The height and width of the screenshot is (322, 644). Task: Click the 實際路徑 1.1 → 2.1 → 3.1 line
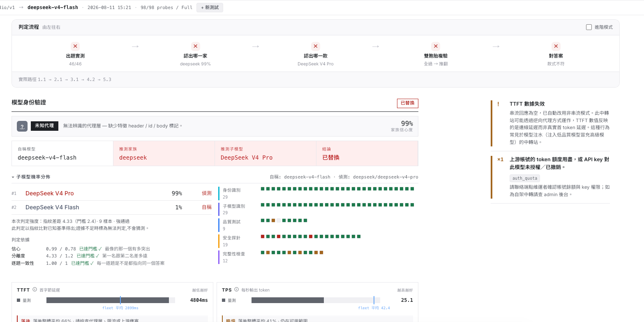coord(65,79)
